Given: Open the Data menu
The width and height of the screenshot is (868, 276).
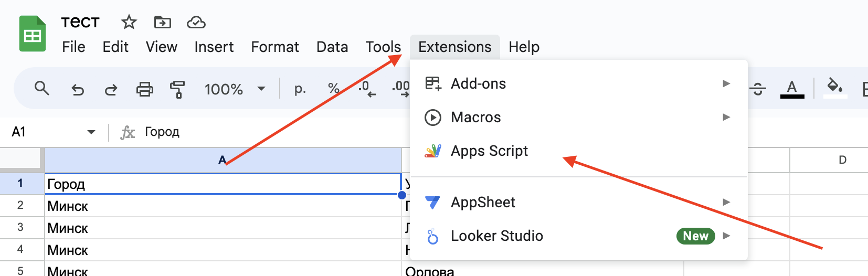Looking at the screenshot, I should coord(332,47).
